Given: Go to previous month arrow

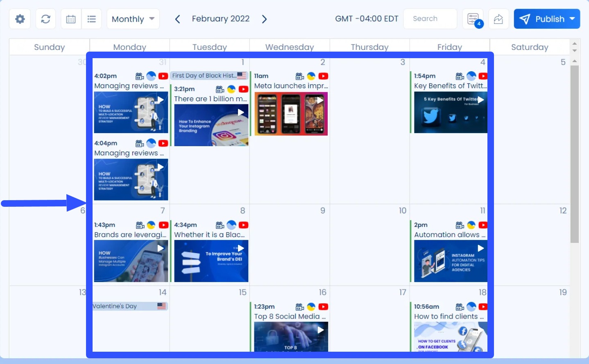Looking at the screenshot, I should [177, 19].
